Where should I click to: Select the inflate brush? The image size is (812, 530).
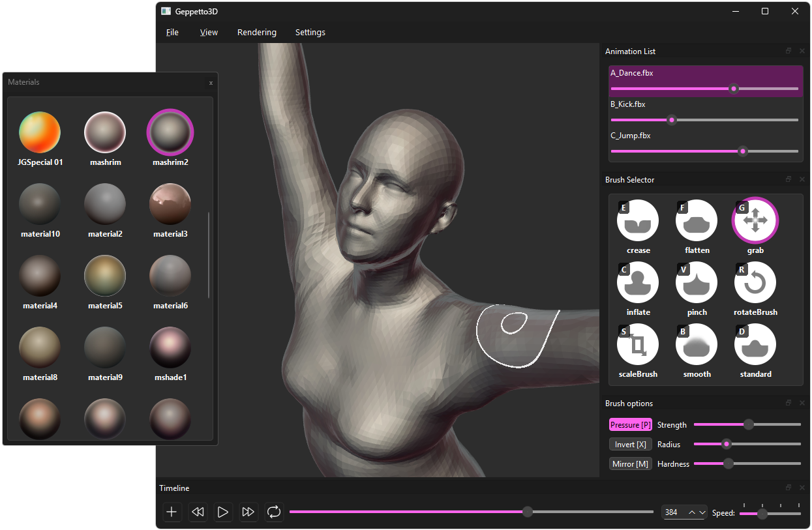pyautogui.click(x=638, y=282)
